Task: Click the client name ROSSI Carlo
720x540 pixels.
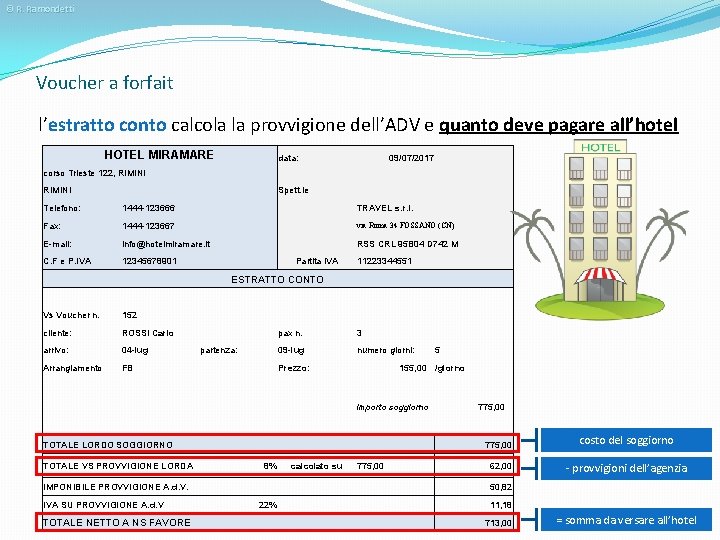Action: click(148, 333)
